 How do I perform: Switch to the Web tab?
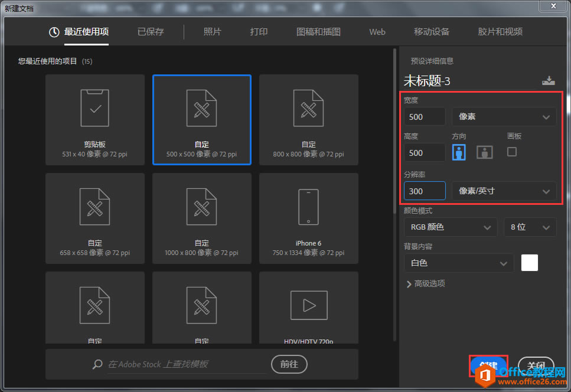(x=377, y=32)
